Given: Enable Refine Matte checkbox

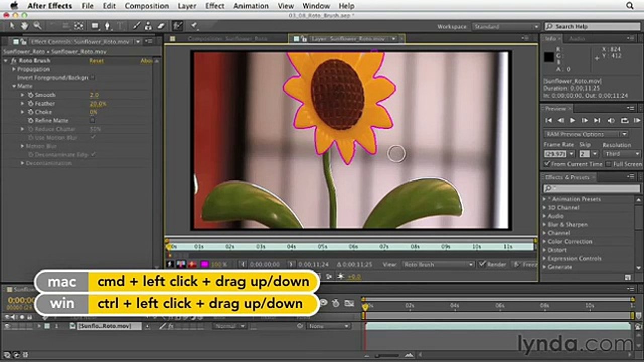Looking at the screenshot, I should coord(92,120).
